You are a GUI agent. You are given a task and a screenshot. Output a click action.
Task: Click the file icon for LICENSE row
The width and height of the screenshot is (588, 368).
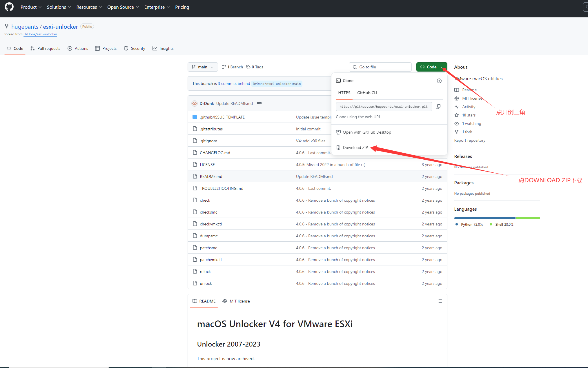tap(195, 165)
